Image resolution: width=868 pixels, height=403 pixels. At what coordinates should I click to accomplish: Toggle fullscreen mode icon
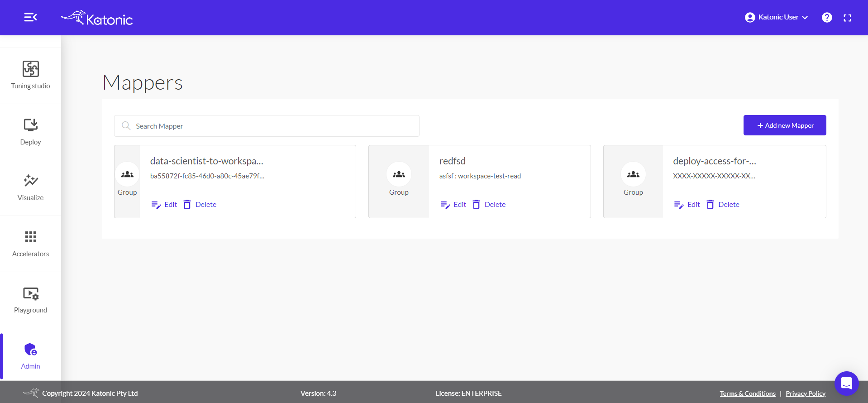(x=848, y=18)
